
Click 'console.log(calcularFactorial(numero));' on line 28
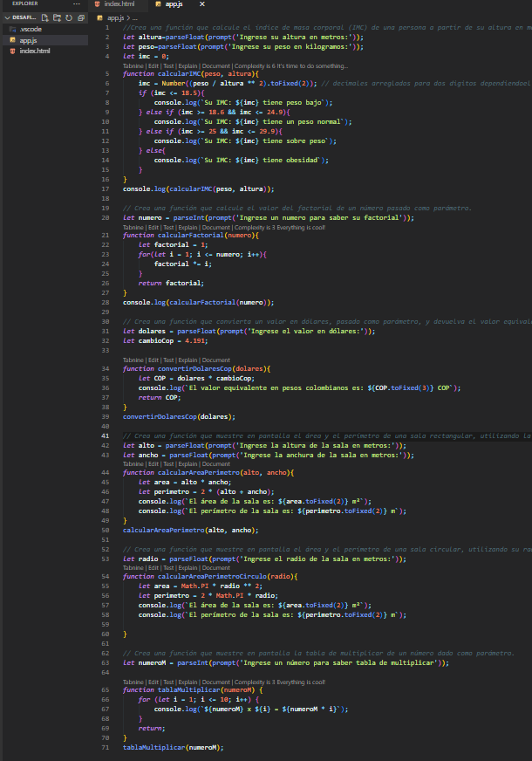(x=198, y=302)
